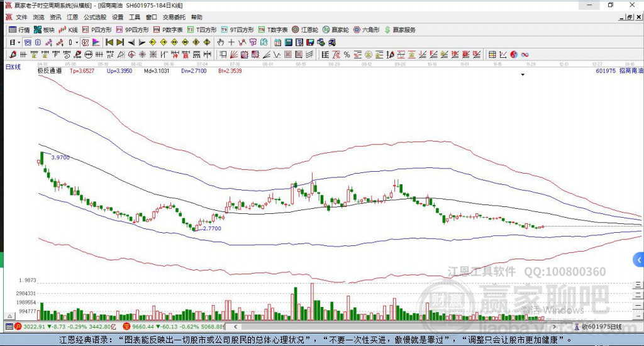Open the 江恩 menu
Screen dimensions: 644x346
point(72,17)
